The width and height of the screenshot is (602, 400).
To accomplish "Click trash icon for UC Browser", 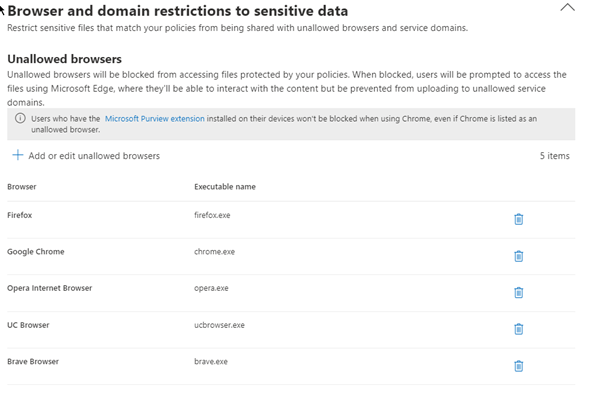I will (518, 329).
